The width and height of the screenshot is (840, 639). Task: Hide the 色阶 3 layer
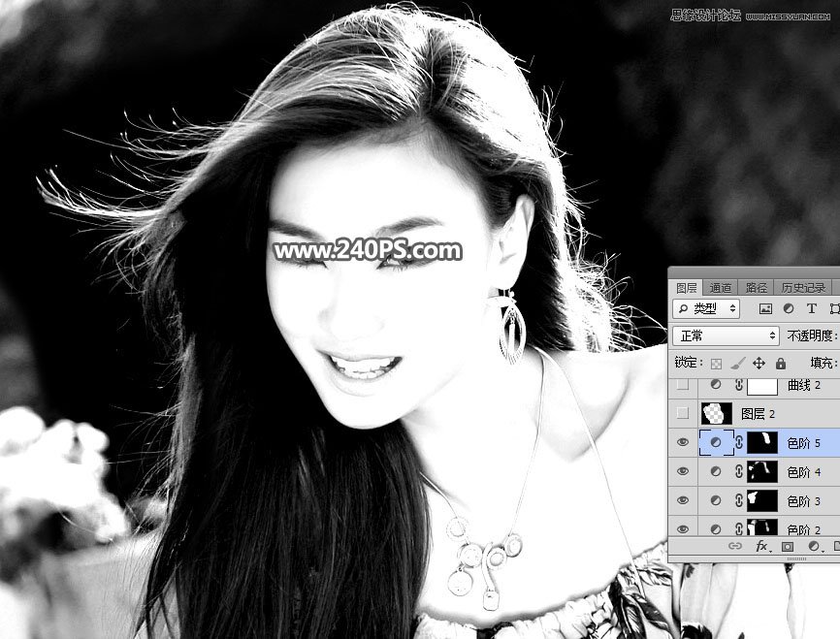pos(683,500)
